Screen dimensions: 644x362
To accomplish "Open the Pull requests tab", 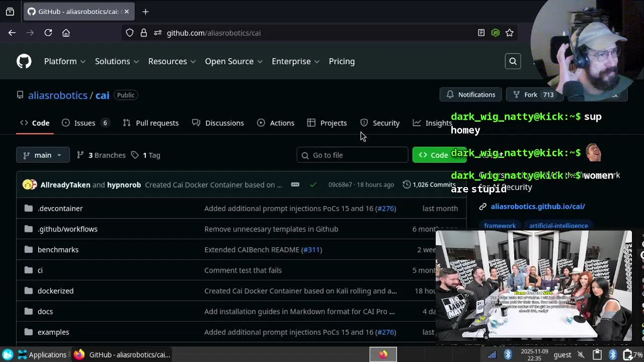I will pyautogui.click(x=151, y=123).
